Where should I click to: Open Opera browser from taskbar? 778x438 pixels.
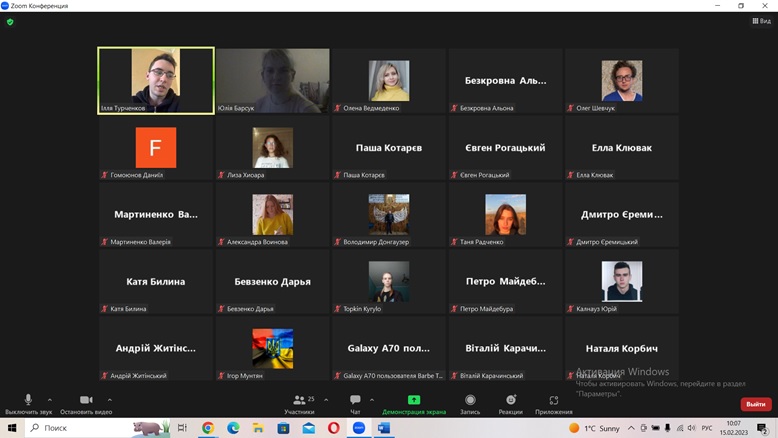(334, 428)
